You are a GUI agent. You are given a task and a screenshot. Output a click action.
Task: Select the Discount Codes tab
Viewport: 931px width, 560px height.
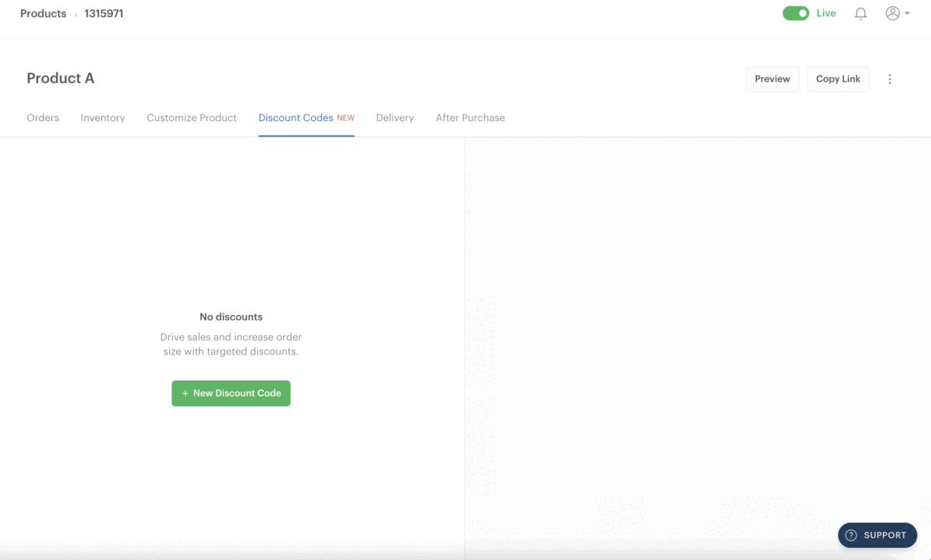pos(306,118)
